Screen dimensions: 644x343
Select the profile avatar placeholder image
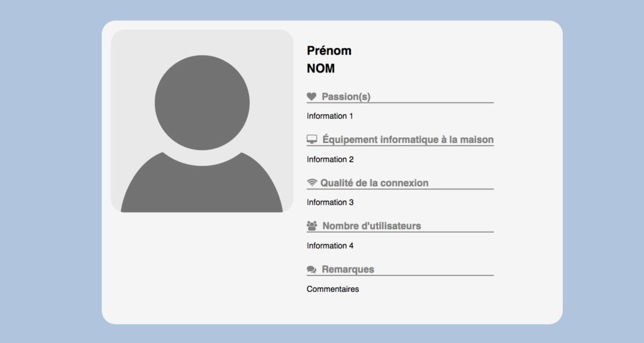pos(202,121)
